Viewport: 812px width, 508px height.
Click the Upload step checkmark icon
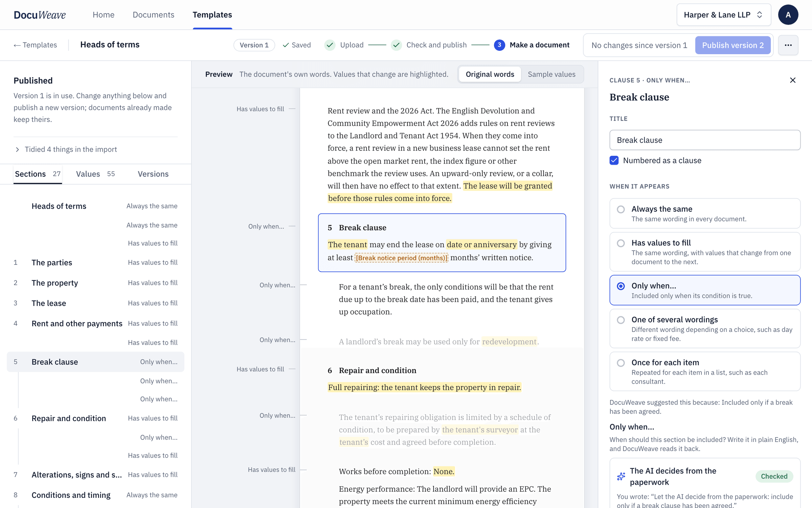330,45
